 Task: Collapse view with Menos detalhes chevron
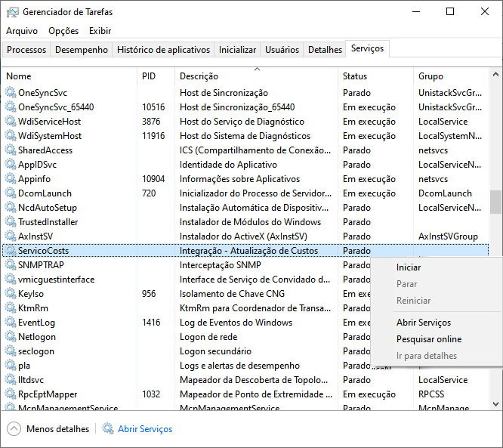(x=14, y=429)
